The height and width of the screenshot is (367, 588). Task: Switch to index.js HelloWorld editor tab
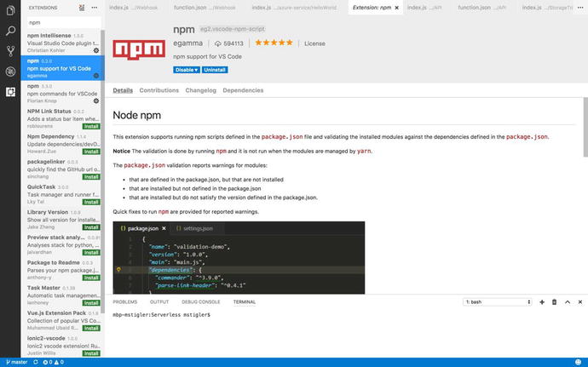294,8
